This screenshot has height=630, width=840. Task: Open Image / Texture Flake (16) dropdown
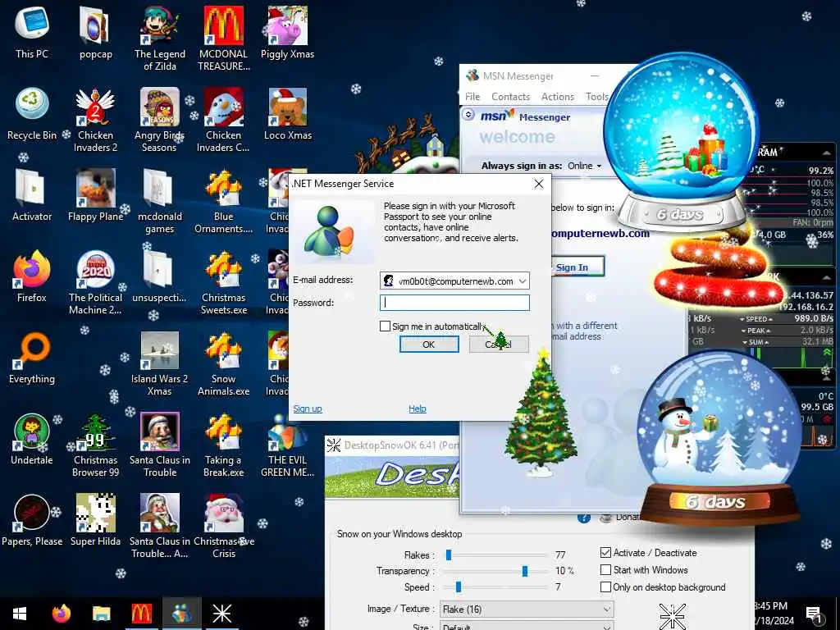(527, 609)
